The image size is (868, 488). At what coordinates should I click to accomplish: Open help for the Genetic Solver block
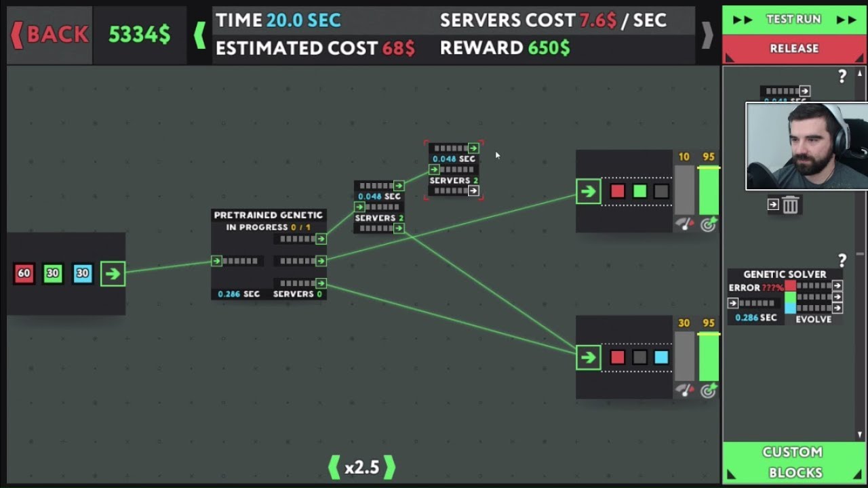[842, 260]
